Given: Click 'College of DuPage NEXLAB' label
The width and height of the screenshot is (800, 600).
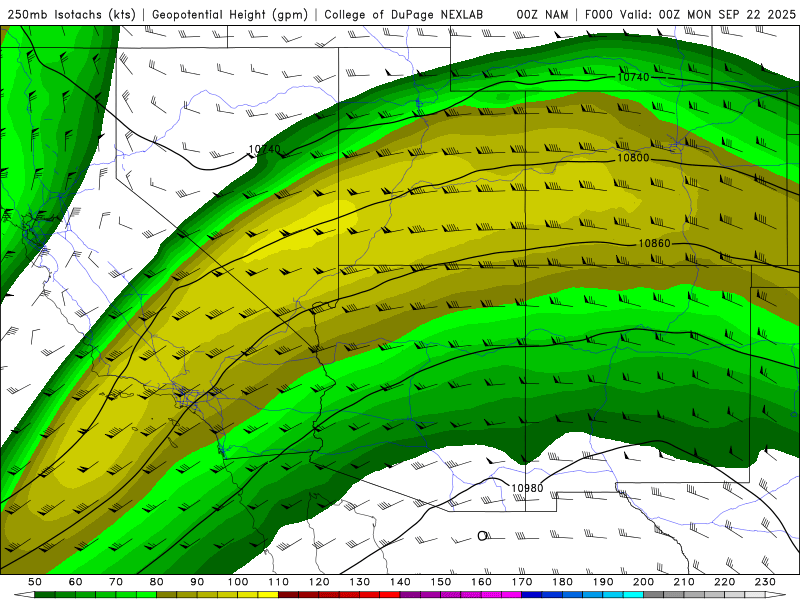Looking at the screenshot, I should [x=404, y=15].
